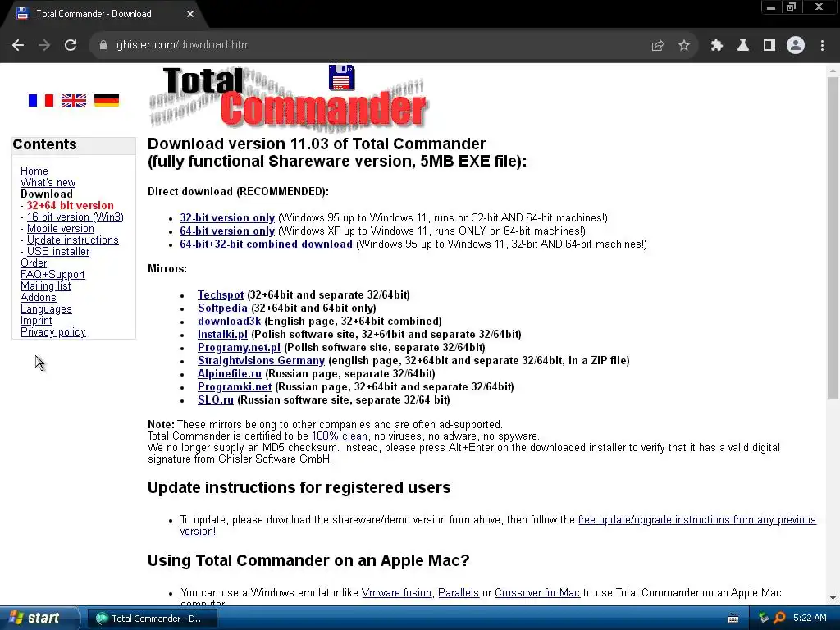Screen dimensions: 840x630
Task: Open the Softpedia mirror link
Action: [x=222, y=308]
